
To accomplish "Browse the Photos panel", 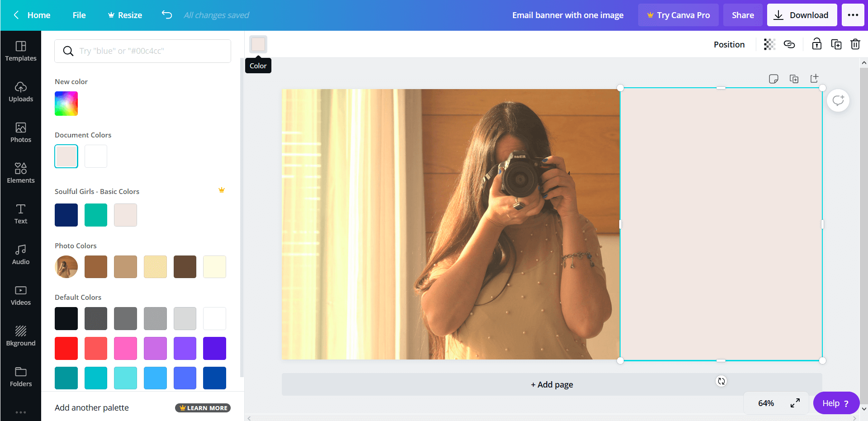I will click(20, 132).
